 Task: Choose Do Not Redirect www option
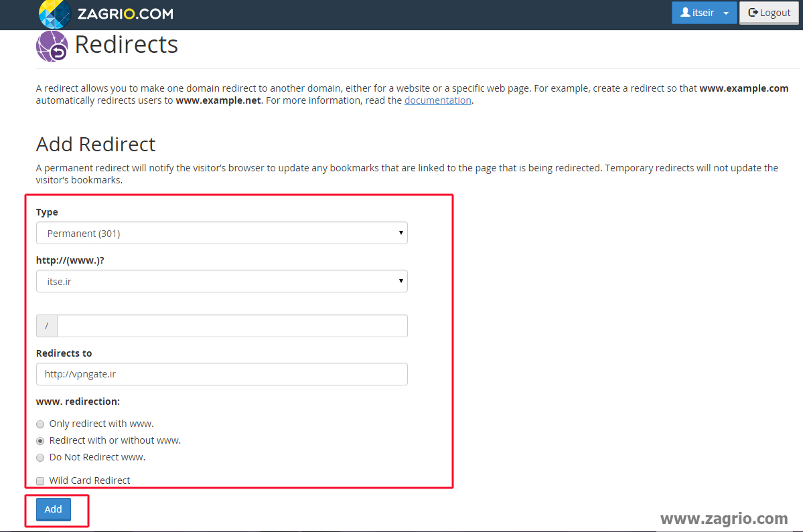40,457
